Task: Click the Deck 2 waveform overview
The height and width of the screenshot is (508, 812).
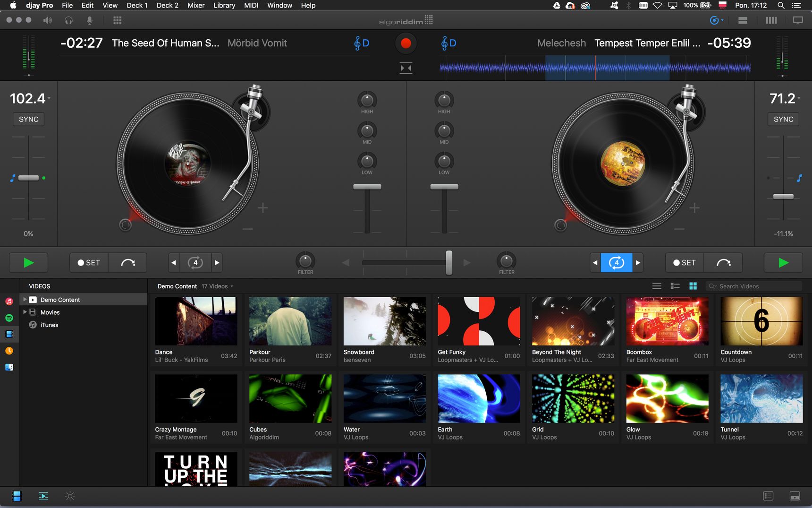Action: point(595,68)
